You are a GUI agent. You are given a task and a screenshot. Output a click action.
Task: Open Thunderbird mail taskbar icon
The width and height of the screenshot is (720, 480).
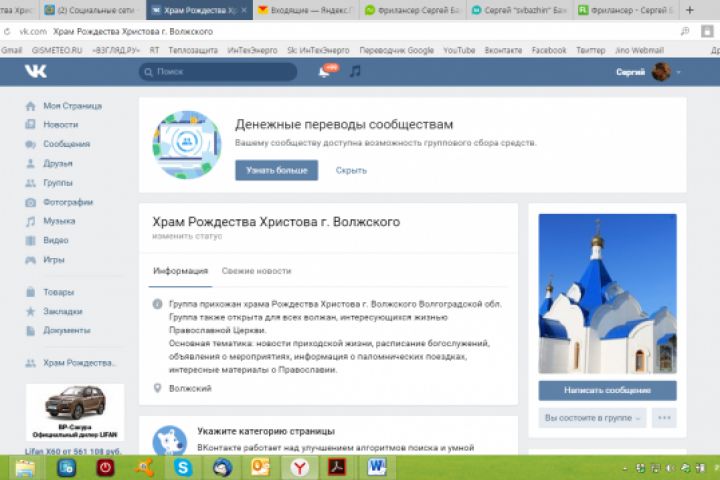pos(222,468)
